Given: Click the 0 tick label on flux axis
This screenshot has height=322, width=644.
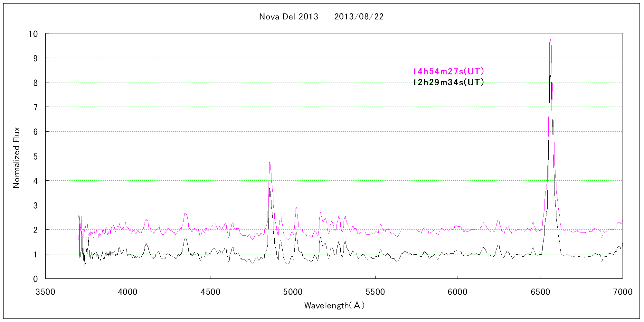Looking at the screenshot, I should click(35, 279).
